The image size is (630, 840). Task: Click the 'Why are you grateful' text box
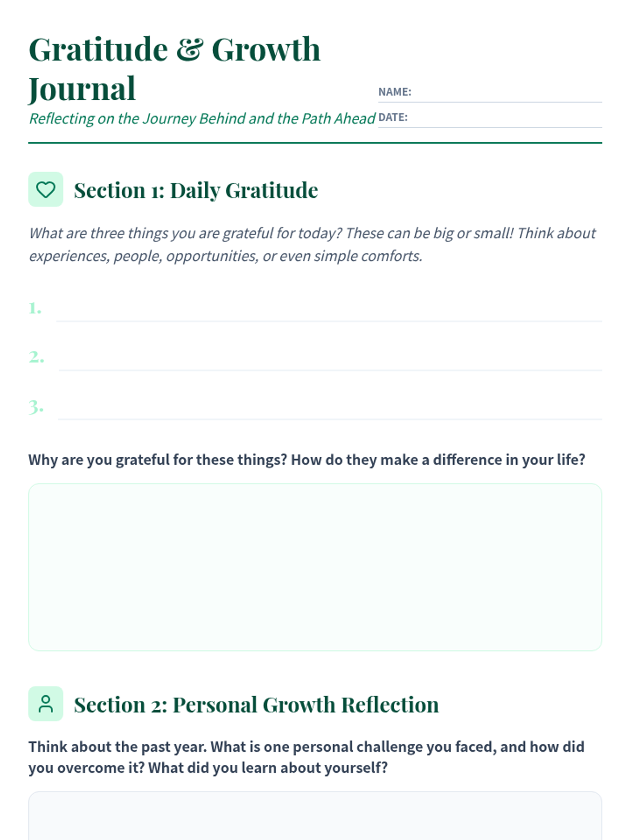(x=315, y=567)
